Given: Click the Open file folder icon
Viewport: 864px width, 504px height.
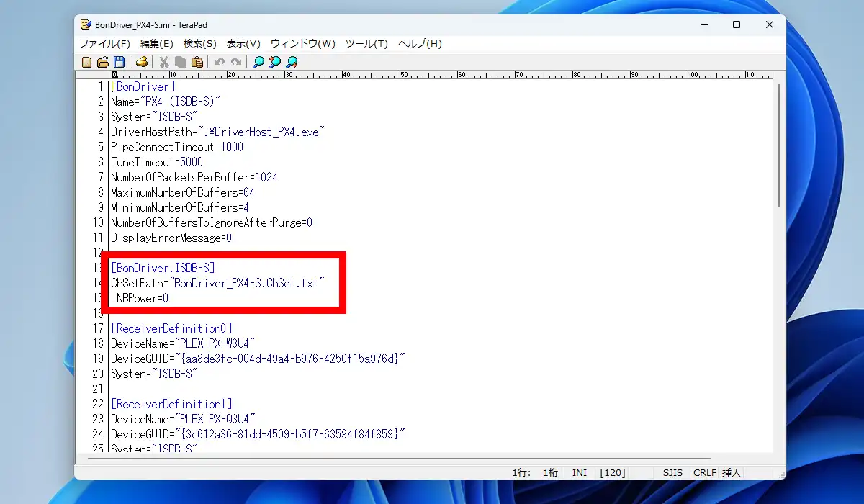Looking at the screenshot, I should (x=103, y=63).
